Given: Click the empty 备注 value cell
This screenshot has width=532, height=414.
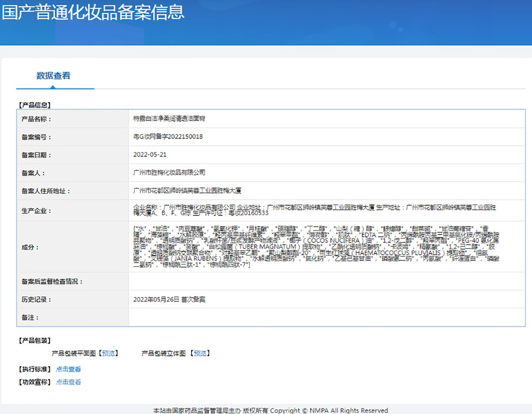Looking at the screenshot, I should click(x=326, y=317).
